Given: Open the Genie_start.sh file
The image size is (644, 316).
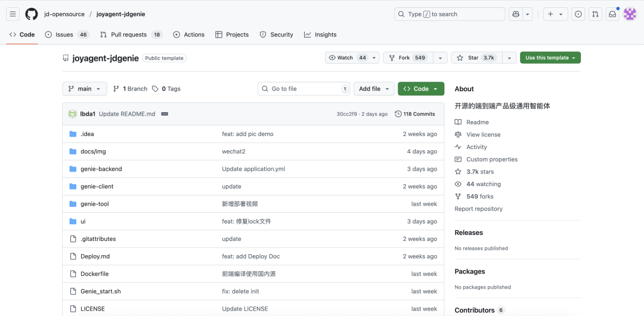Looking at the screenshot, I should tap(101, 291).
